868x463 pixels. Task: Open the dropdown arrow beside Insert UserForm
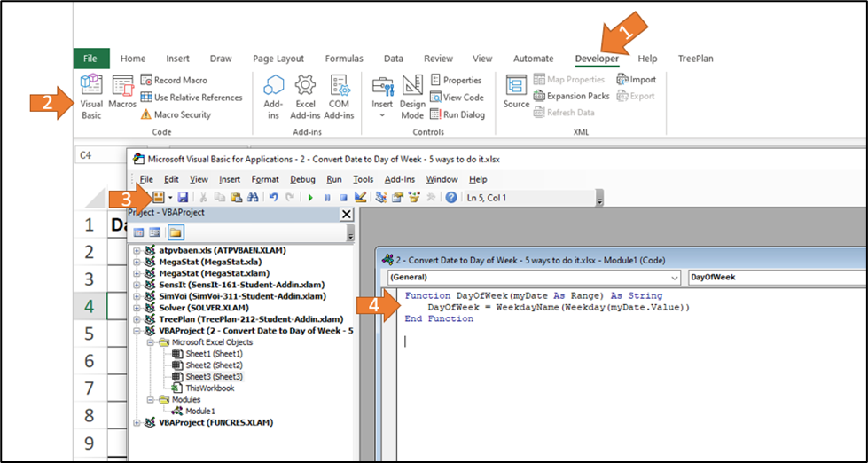click(170, 197)
